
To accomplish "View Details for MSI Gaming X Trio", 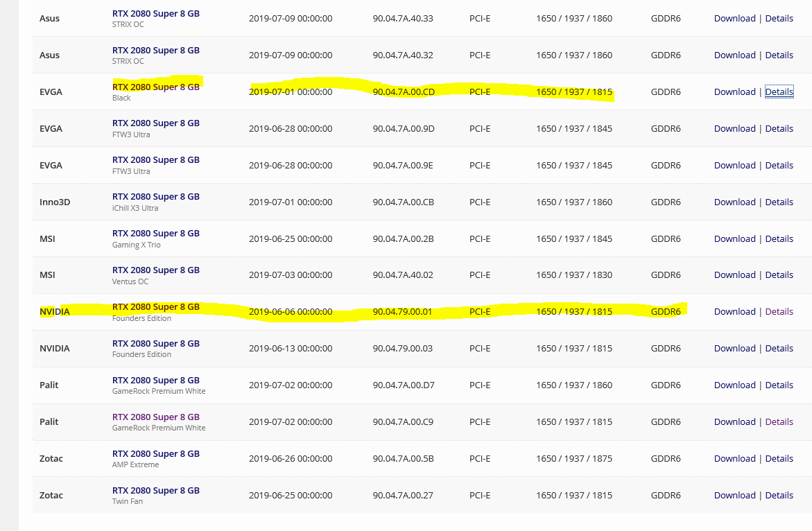I will point(779,239).
